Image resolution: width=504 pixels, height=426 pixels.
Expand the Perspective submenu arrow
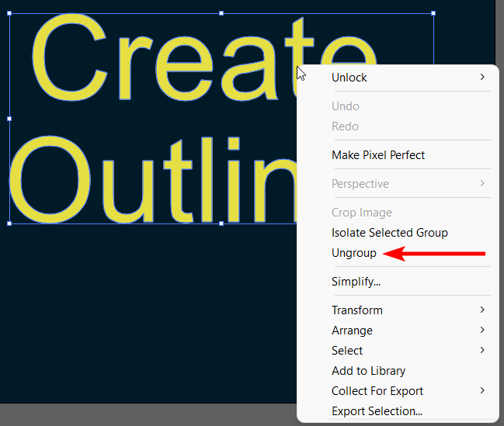click(x=482, y=183)
